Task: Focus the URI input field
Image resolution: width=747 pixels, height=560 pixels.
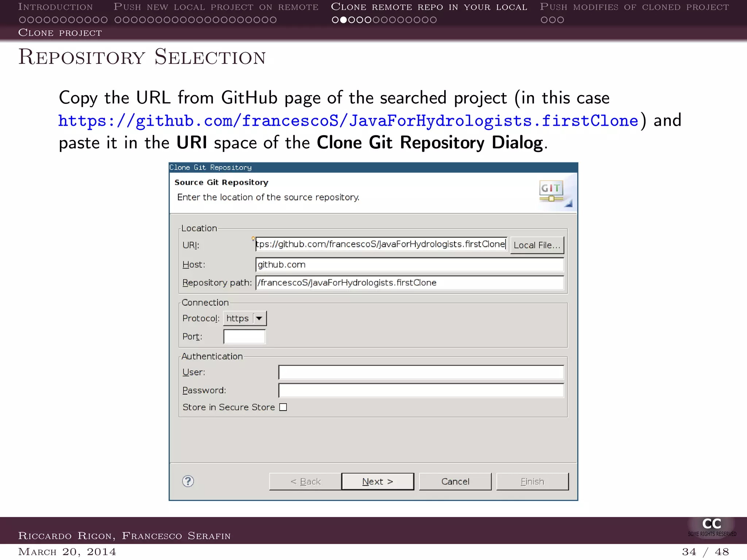Action: (381, 244)
